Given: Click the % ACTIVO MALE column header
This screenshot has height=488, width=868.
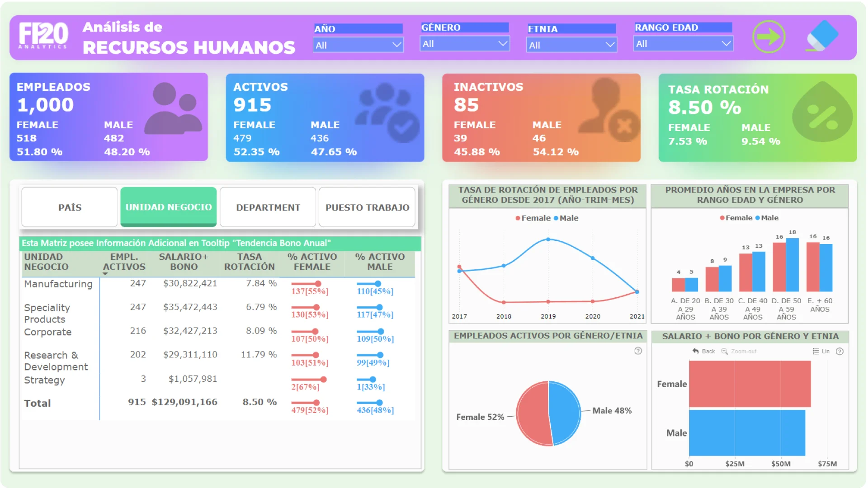Looking at the screenshot, I should [x=380, y=262].
